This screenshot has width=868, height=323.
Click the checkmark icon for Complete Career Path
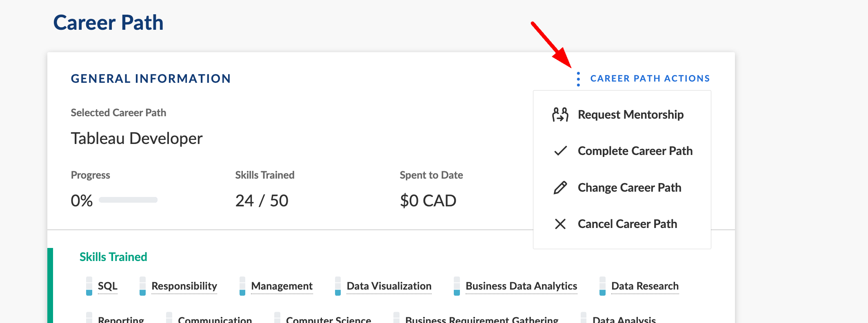[560, 151]
